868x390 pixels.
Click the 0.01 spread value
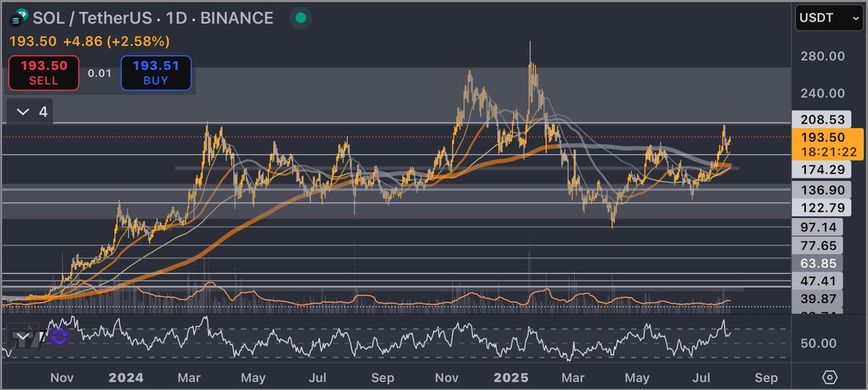point(100,73)
